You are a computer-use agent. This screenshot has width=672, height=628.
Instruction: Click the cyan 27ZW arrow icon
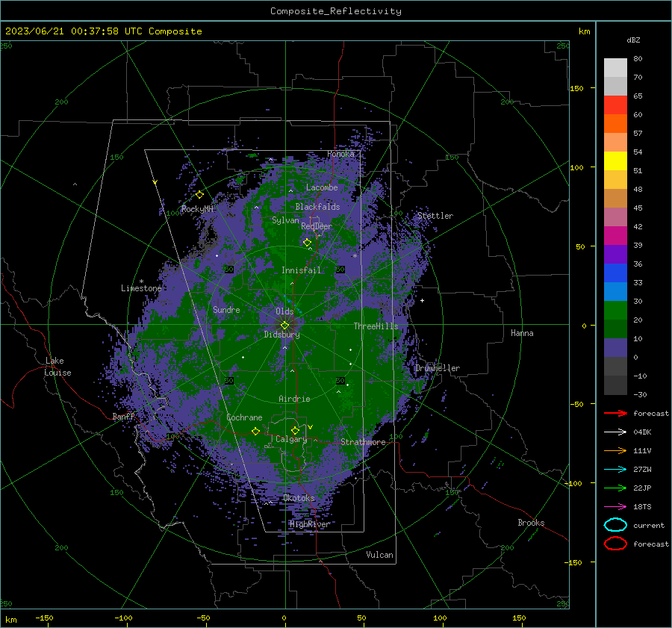click(x=615, y=470)
